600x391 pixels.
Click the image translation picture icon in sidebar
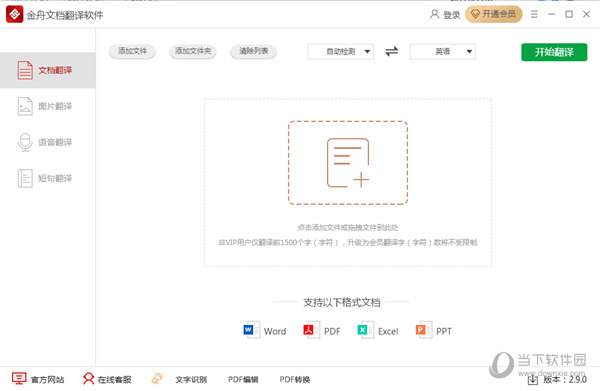(25, 106)
